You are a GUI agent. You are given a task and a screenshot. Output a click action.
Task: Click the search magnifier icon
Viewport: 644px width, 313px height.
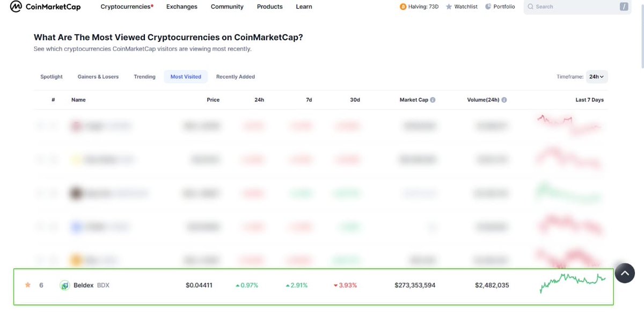click(531, 7)
